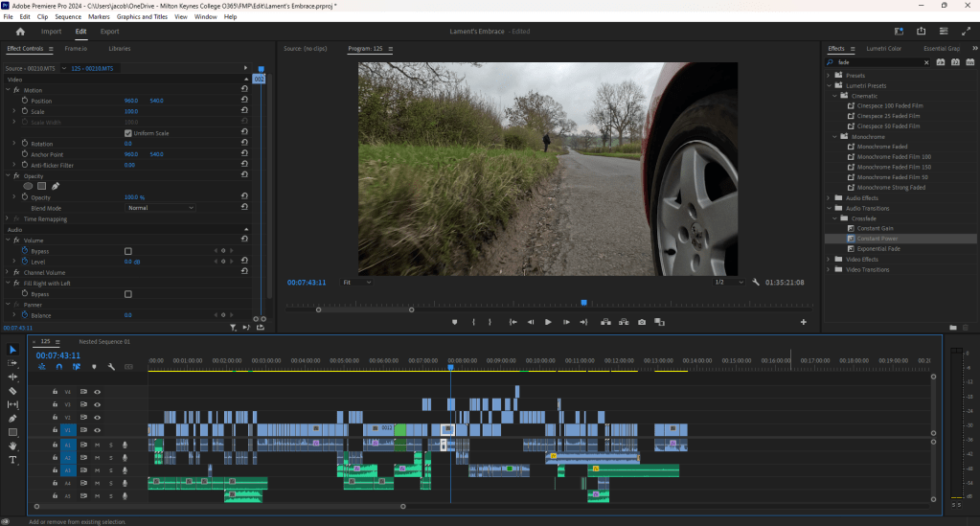980x526 pixels.
Task: Select the Pen tool in toolbar
Action: click(x=13, y=419)
